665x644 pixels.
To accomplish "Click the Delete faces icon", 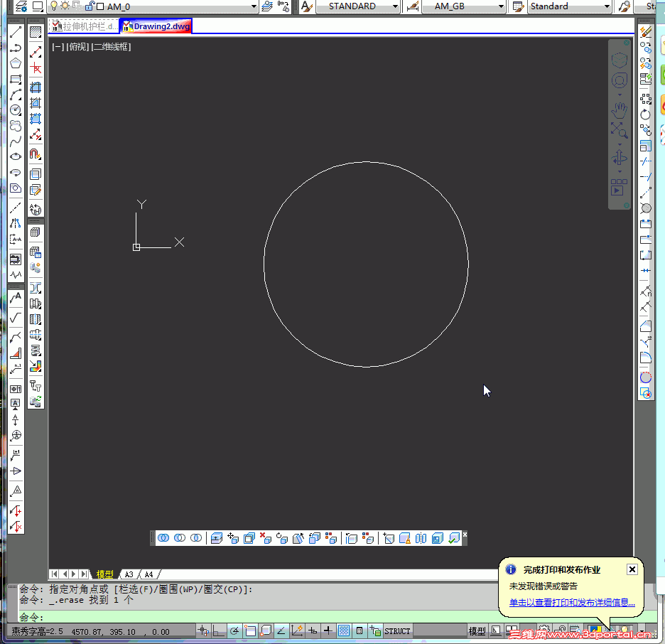I will pyautogui.click(x=266, y=538).
